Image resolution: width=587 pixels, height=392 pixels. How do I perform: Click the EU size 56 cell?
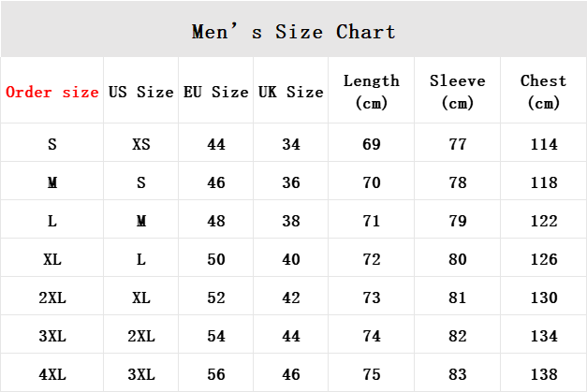pos(216,374)
